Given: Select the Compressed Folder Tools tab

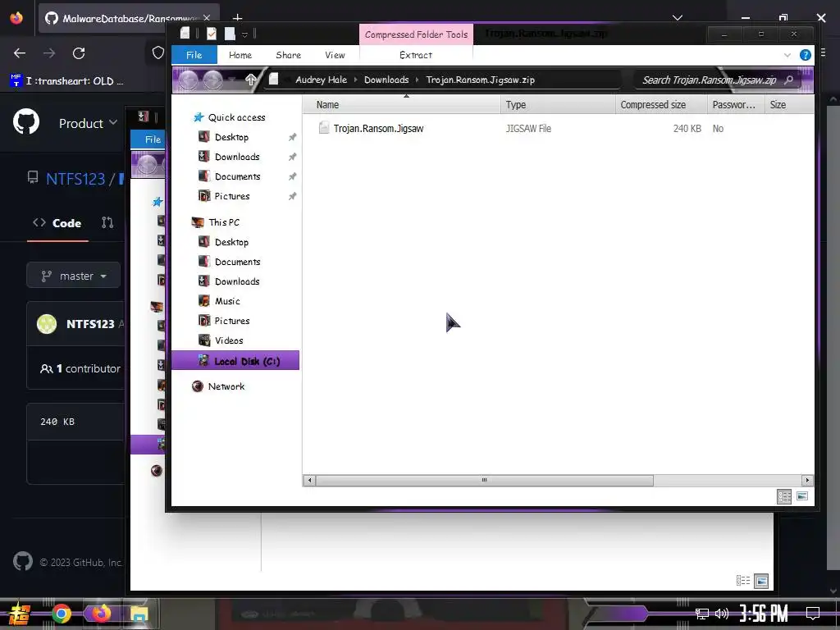Looking at the screenshot, I should click(416, 34).
